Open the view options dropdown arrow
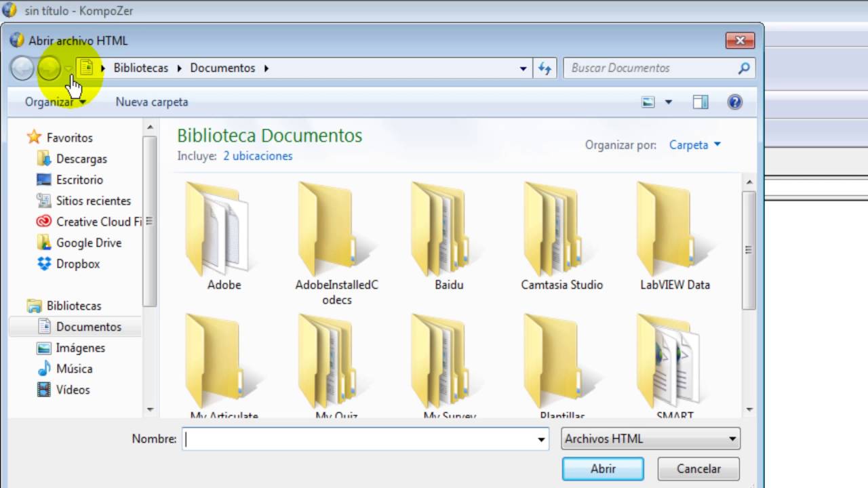This screenshot has height=488, width=868. pyautogui.click(x=669, y=102)
